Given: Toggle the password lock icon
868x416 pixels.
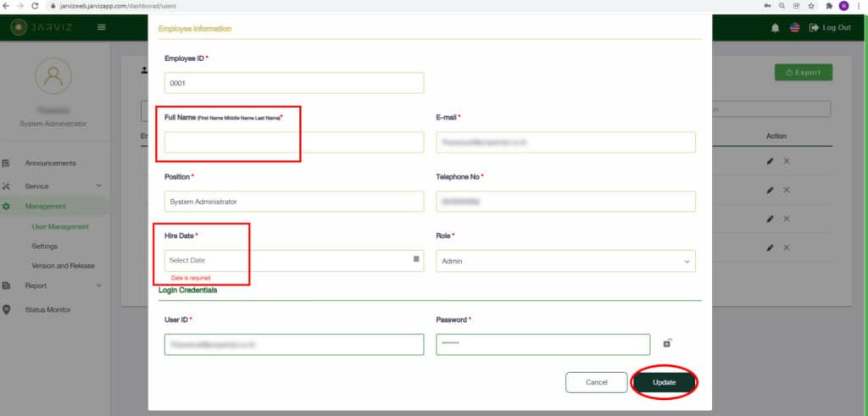Looking at the screenshot, I should pyautogui.click(x=667, y=343).
